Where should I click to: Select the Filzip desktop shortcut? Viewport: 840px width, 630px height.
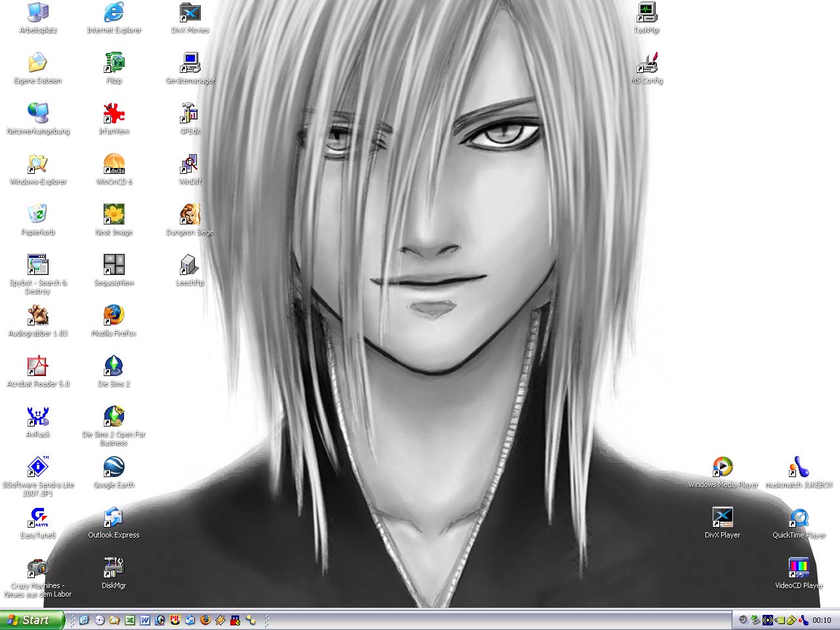click(114, 68)
